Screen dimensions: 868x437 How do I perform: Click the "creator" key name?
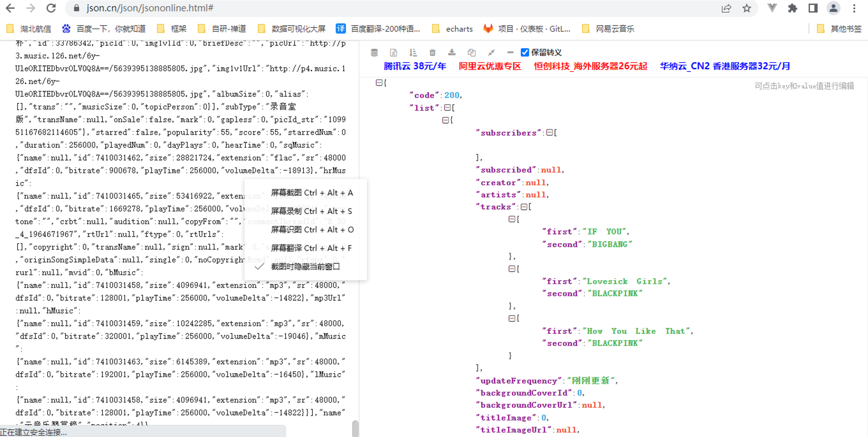[498, 183]
